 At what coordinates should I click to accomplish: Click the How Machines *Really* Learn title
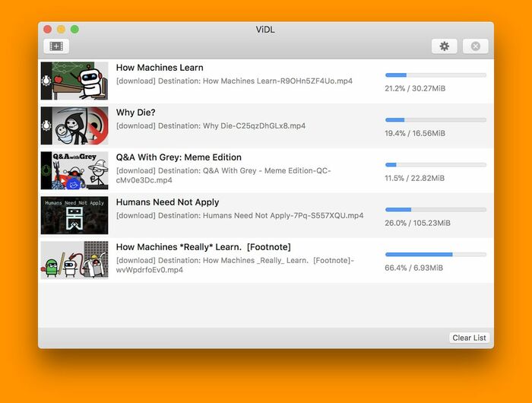tap(203, 247)
